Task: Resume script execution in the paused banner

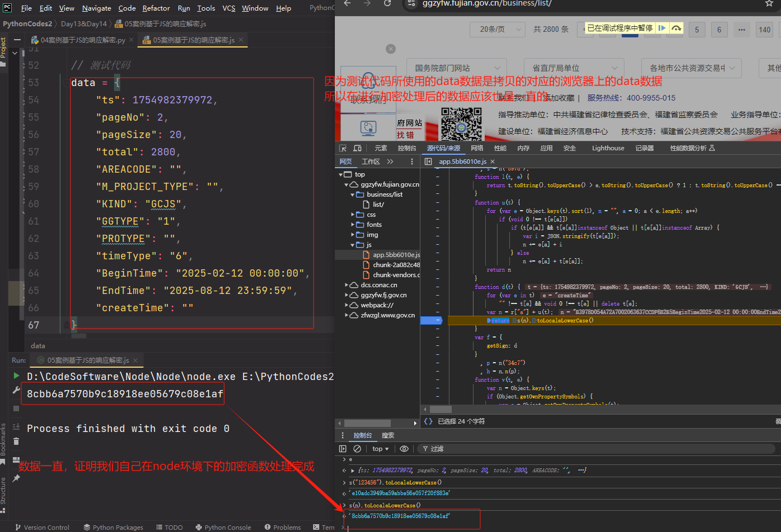Action: (x=662, y=28)
